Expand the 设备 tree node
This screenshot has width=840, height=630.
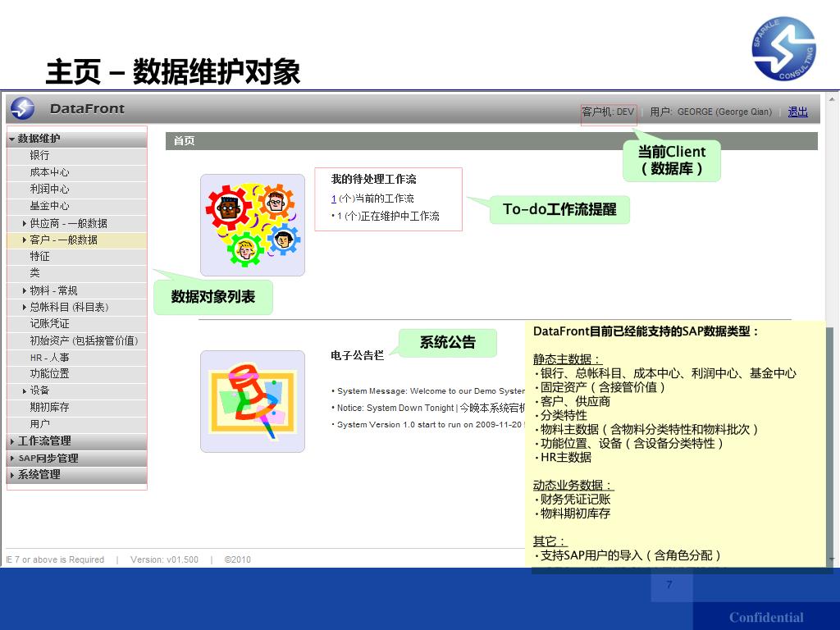[x=24, y=390]
